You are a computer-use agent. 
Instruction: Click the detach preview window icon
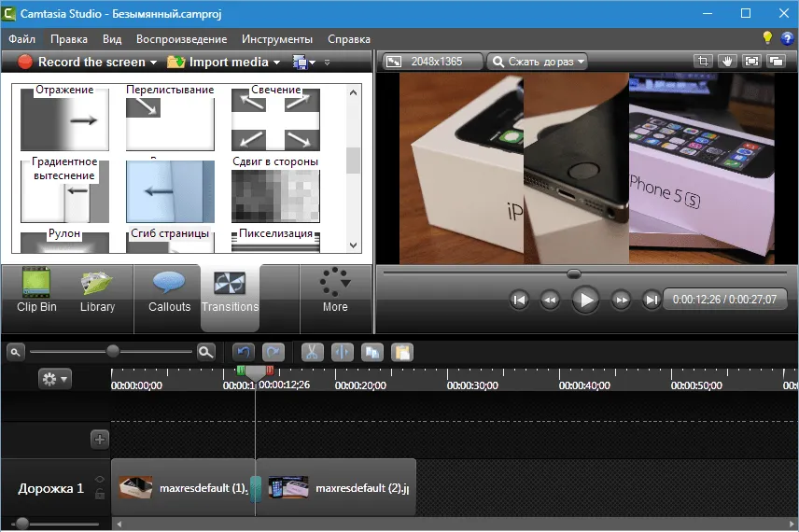(776, 62)
